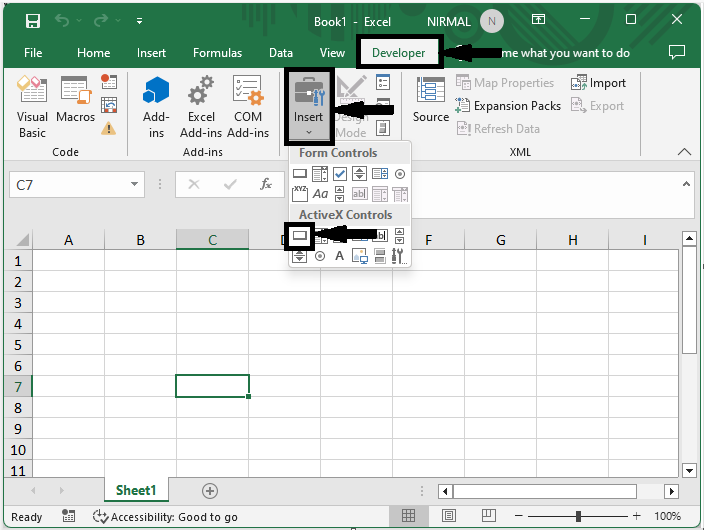Click Expansion Packs
704x530 pixels.
click(x=508, y=106)
